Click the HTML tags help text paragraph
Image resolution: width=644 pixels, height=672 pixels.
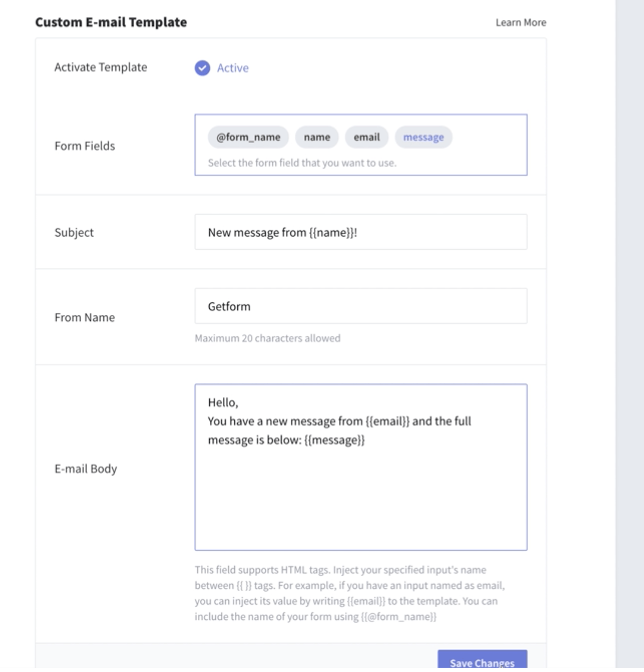(350, 593)
